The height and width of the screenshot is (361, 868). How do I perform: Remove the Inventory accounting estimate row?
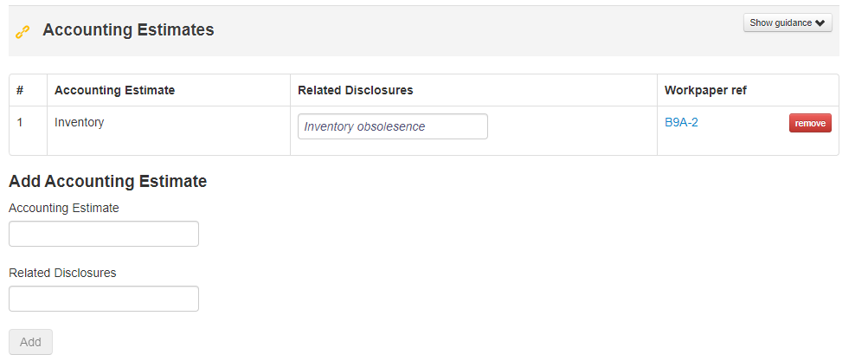pyautogui.click(x=810, y=123)
